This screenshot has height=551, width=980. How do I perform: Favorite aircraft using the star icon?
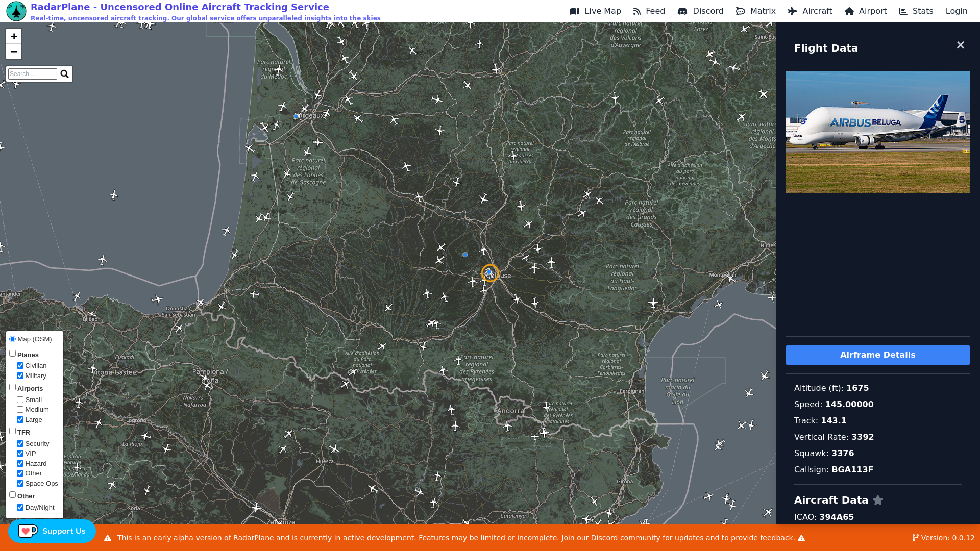[x=878, y=500]
